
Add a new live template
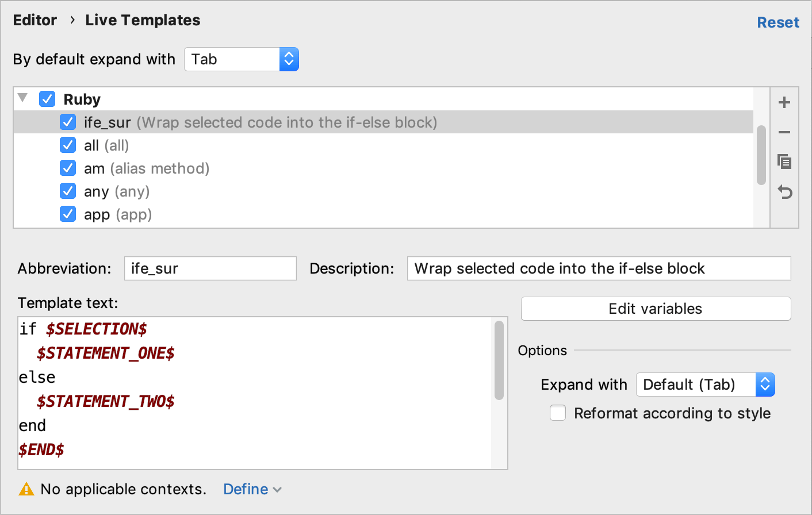coord(784,102)
